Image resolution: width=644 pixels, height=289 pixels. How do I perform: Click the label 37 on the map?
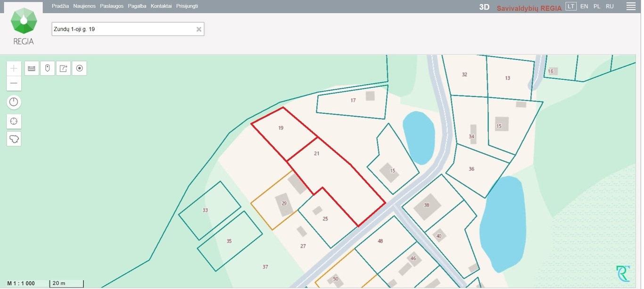265,267
